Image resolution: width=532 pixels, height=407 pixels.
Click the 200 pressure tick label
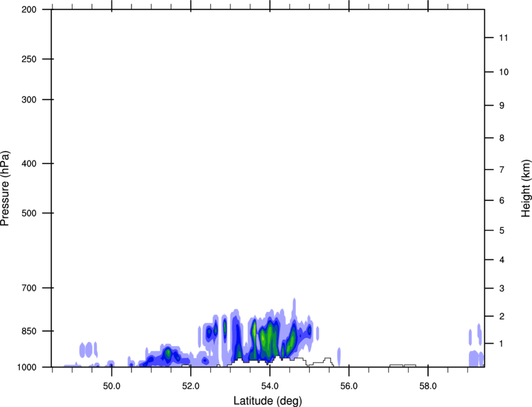[29, 9]
